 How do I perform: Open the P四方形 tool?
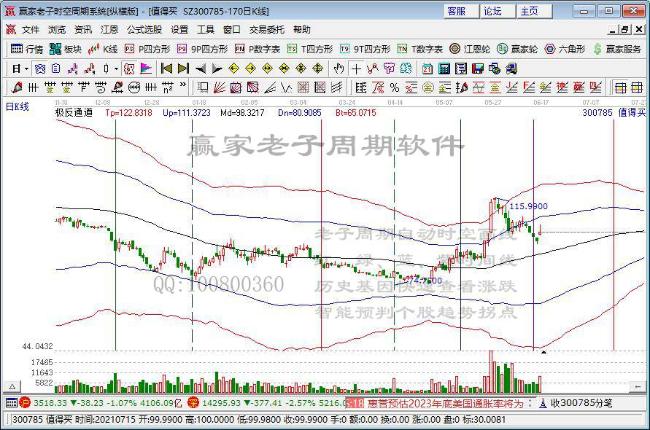click(147, 49)
